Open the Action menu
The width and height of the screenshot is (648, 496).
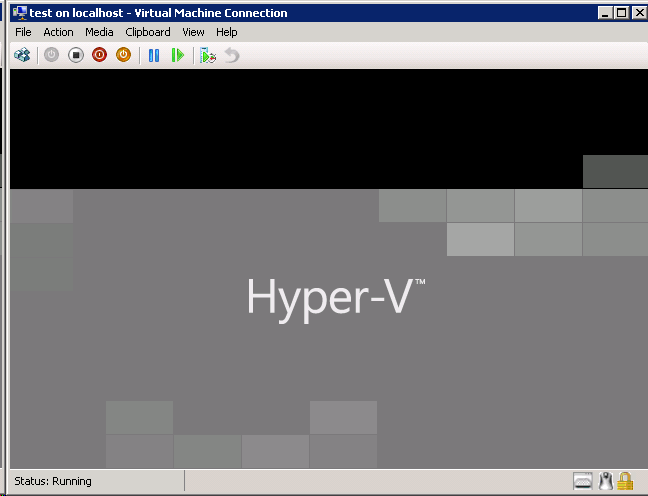(58, 32)
